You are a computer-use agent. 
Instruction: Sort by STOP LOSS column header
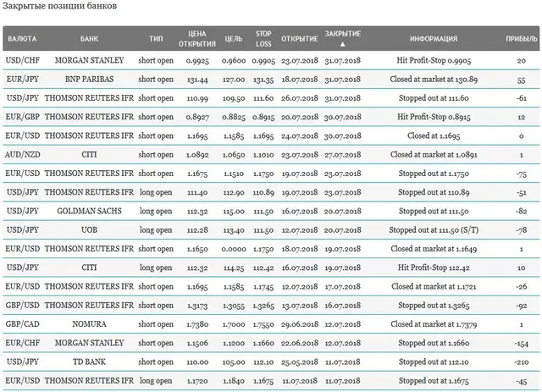pos(263,39)
